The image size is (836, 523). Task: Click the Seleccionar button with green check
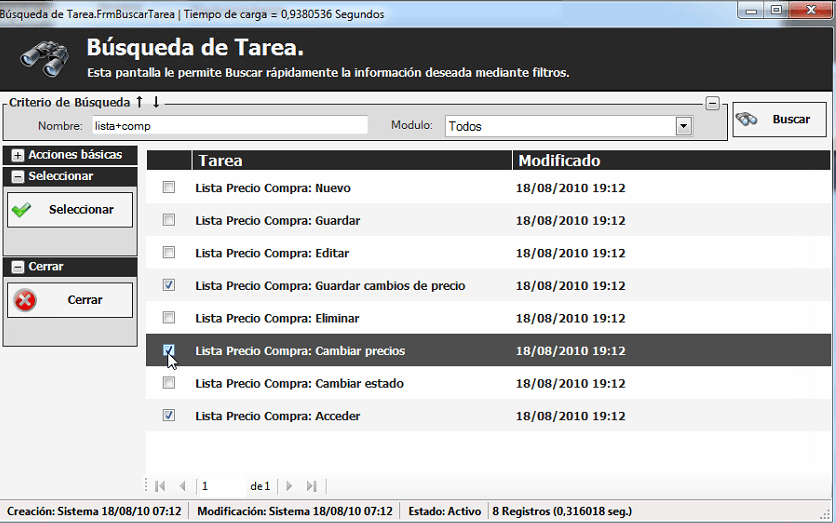point(70,210)
